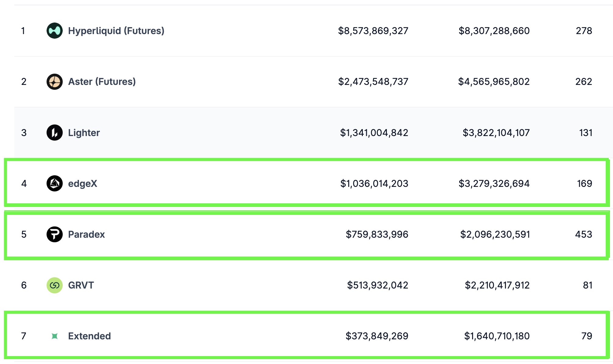Image resolution: width=613 pixels, height=364 pixels.
Task: Open the Extended exchange page
Action: pyautogui.click(x=89, y=336)
